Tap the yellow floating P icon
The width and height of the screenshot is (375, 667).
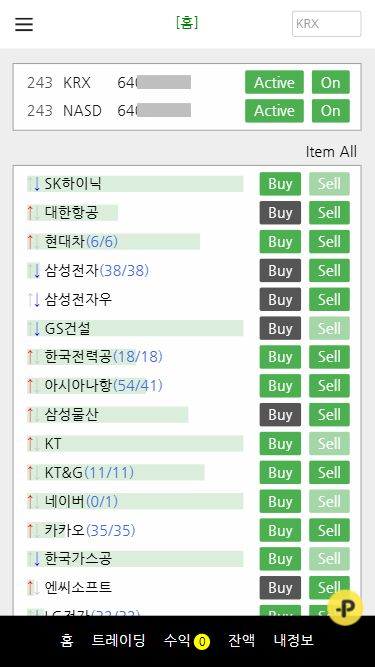pyautogui.click(x=345, y=607)
